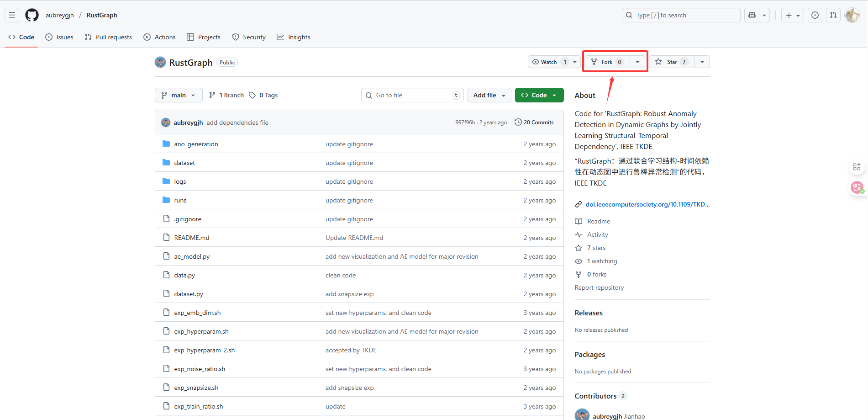
Task: Open 'accepted by TKDE' commit message
Action: tap(351, 350)
